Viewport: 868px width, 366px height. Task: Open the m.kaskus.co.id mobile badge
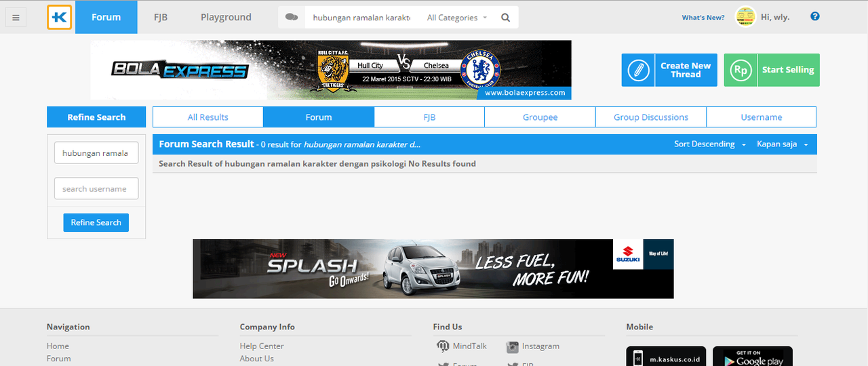[x=666, y=357]
